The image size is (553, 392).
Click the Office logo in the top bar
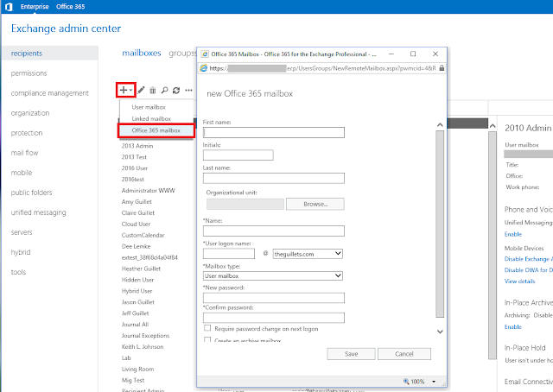(9, 6)
